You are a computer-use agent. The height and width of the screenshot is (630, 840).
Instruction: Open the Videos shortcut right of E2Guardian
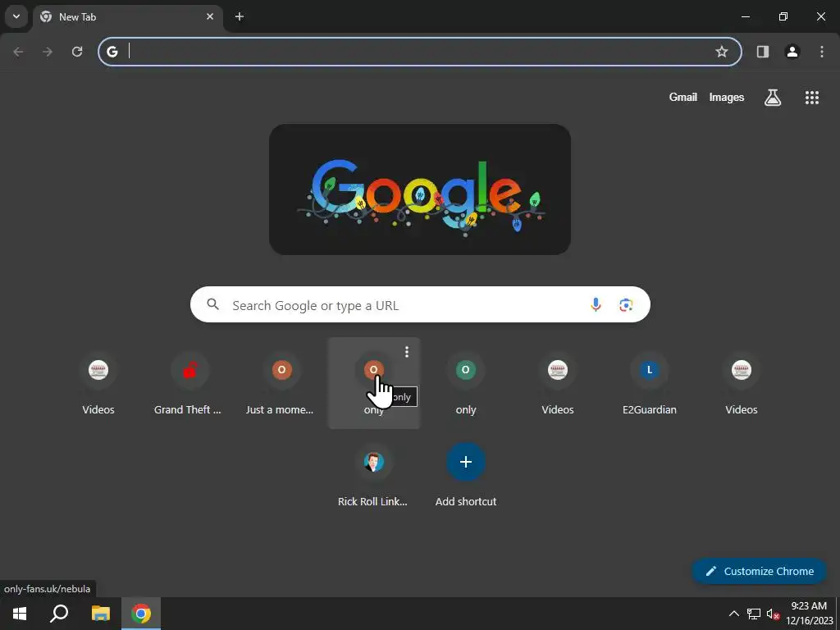click(x=742, y=383)
